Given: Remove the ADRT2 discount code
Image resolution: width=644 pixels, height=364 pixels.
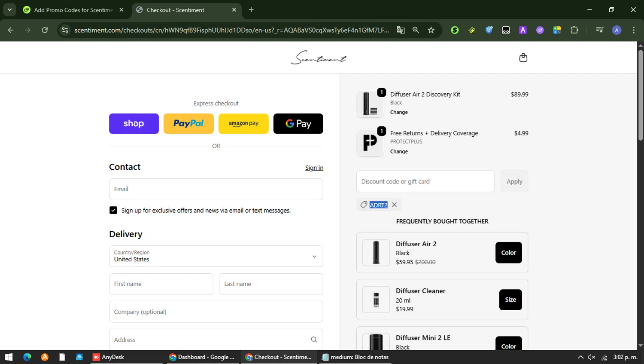Looking at the screenshot, I should coord(394,205).
